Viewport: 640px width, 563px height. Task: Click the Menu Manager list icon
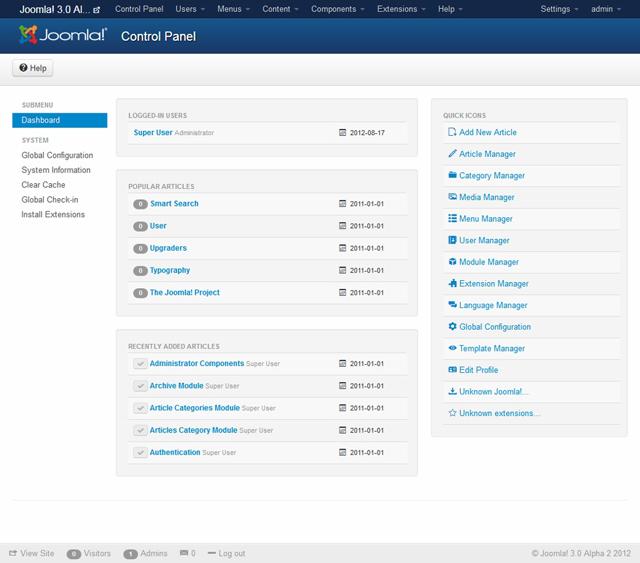(x=452, y=218)
